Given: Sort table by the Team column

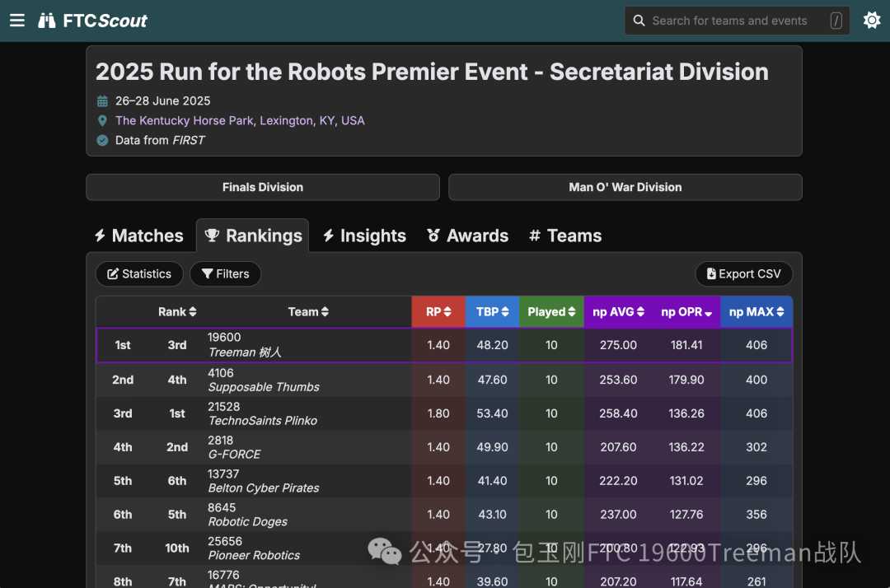Looking at the screenshot, I should coord(308,311).
